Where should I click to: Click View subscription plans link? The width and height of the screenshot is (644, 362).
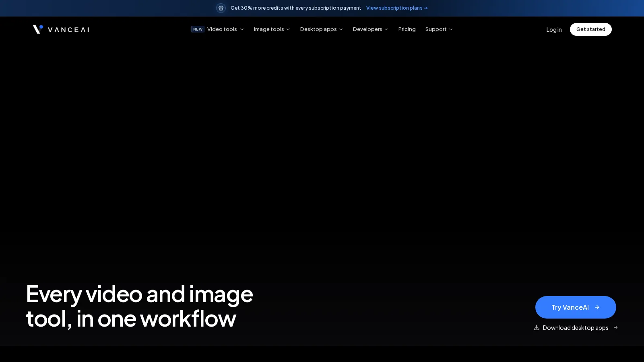coord(397,8)
